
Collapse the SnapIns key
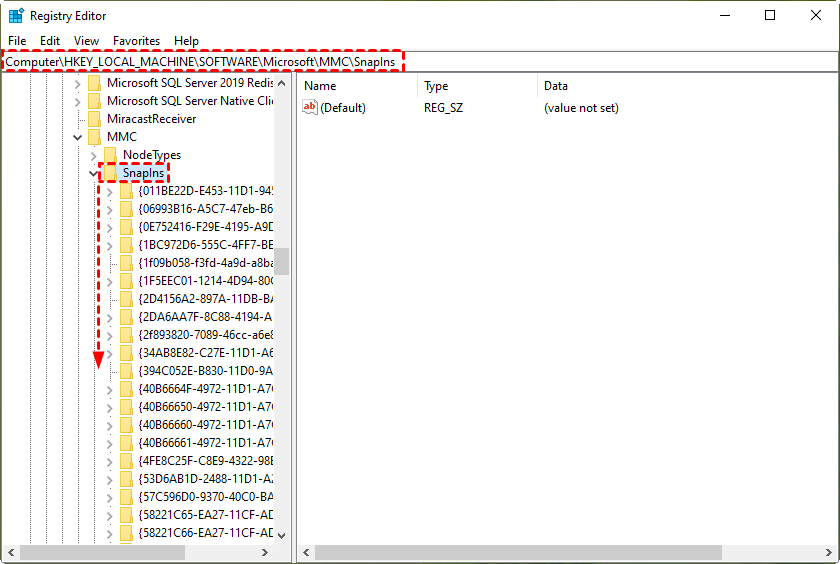94,174
